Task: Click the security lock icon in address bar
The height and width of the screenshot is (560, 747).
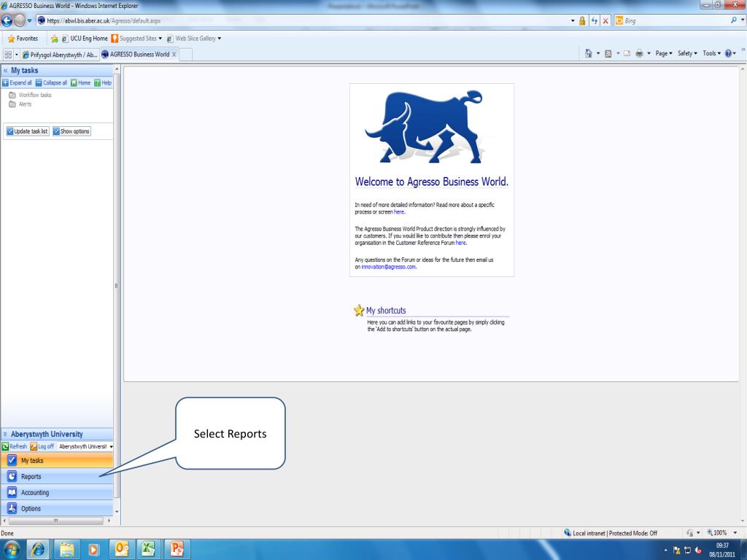Action: tap(582, 20)
